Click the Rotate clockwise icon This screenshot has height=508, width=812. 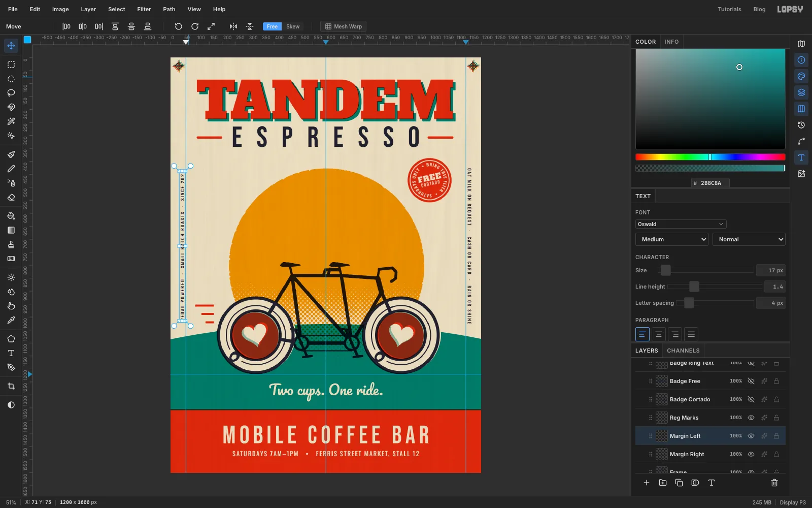click(x=195, y=26)
